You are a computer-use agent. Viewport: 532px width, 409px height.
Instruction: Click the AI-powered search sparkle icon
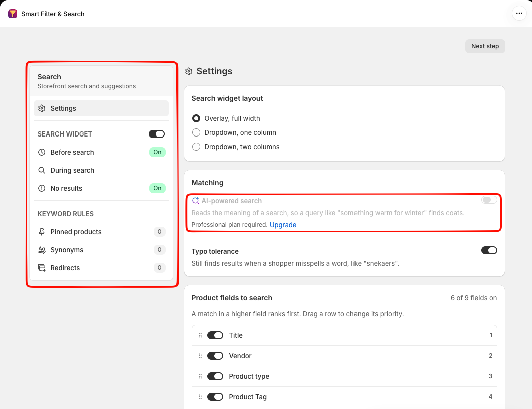point(196,201)
